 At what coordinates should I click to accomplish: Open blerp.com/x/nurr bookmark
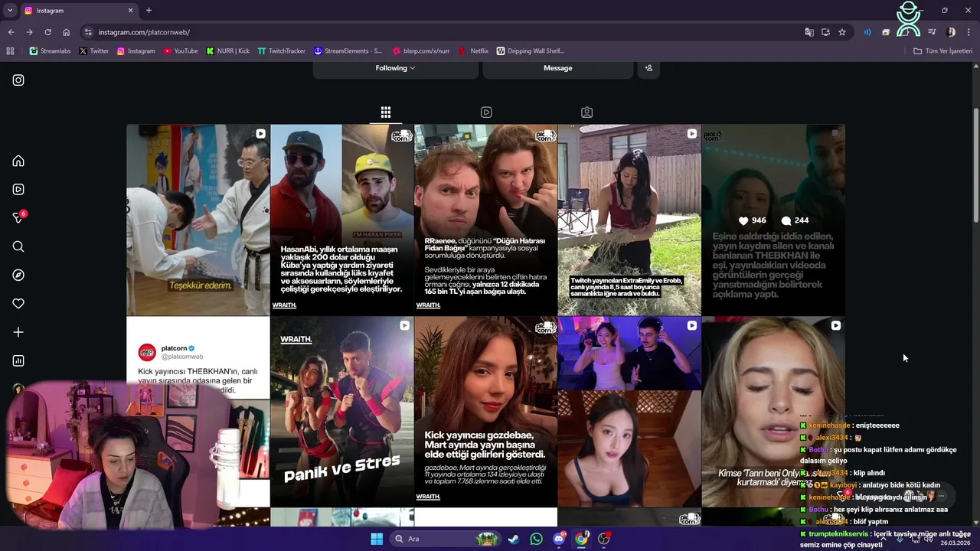421,51
